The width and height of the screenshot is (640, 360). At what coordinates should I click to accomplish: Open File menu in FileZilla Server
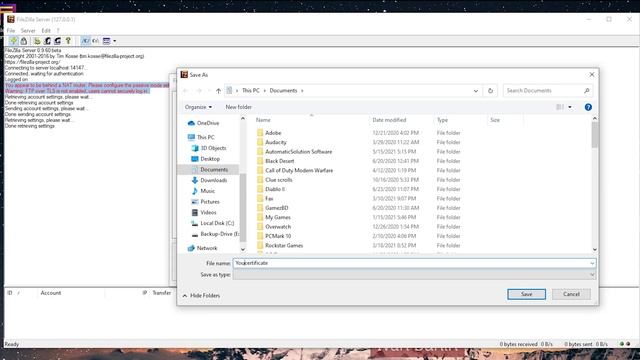(11, 31)
